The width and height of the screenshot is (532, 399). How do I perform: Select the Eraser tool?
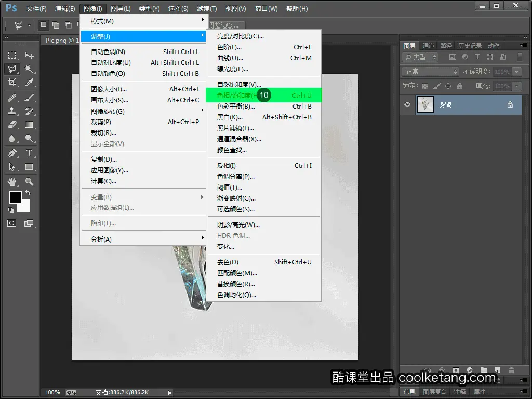12,125
